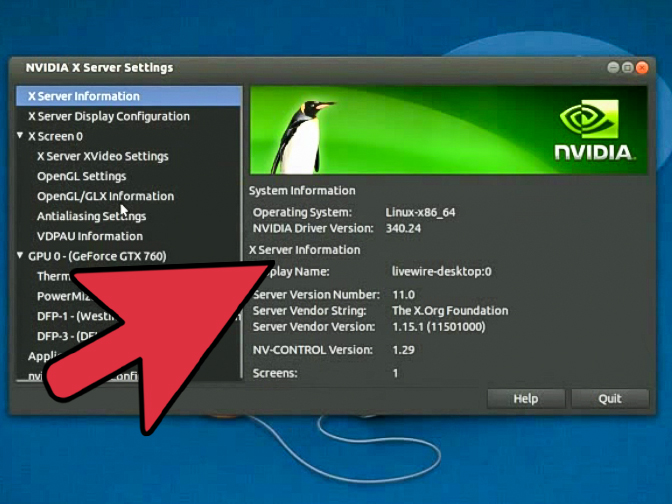The width and height of the screenshot is (672, 504).
Task: Click Server Version Number value 11.0
Action: tap(404, 295)
